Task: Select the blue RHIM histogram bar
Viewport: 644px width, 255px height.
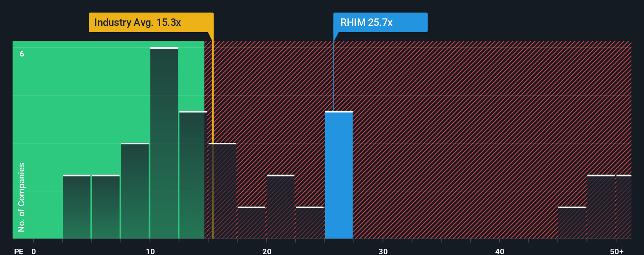Action: [x=339, y=175]
